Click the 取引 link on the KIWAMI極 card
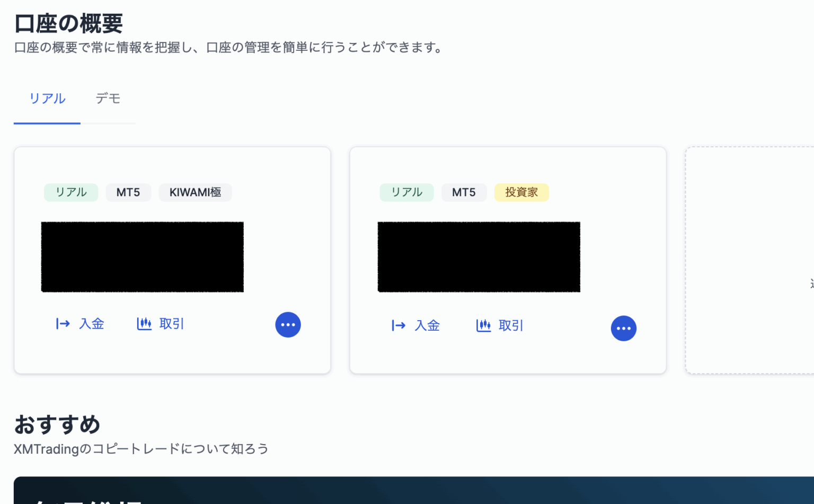Viewport: 814px width, 504px height. (x=171, y=324)
